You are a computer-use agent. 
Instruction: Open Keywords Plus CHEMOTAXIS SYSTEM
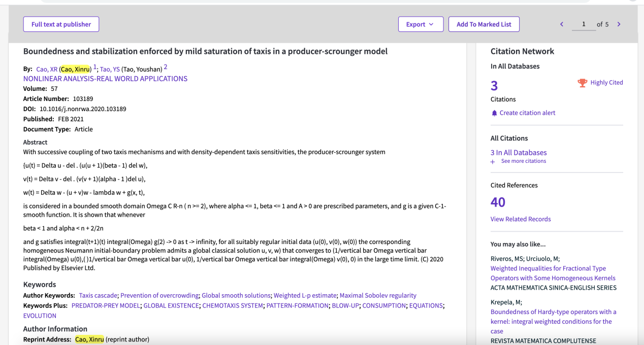233,305
